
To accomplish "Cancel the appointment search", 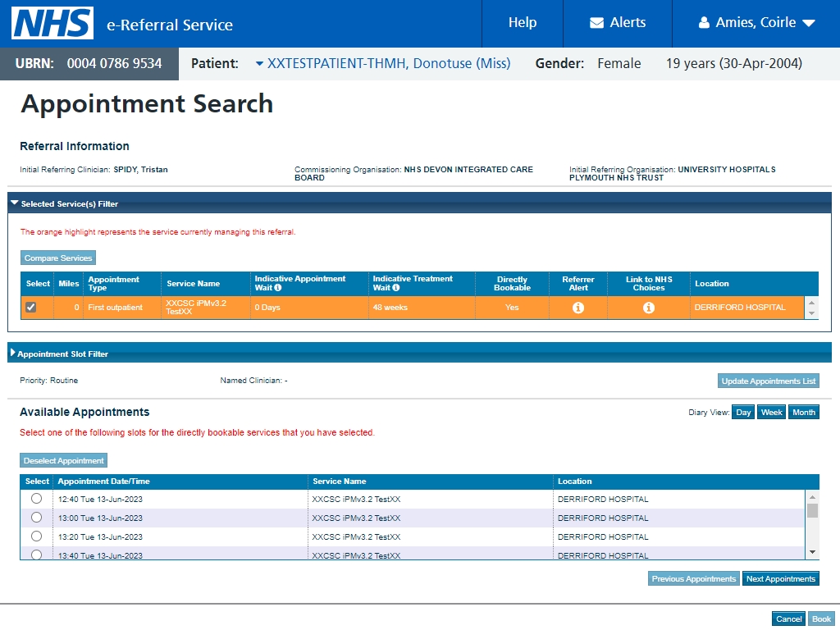I will click(788, 619).
